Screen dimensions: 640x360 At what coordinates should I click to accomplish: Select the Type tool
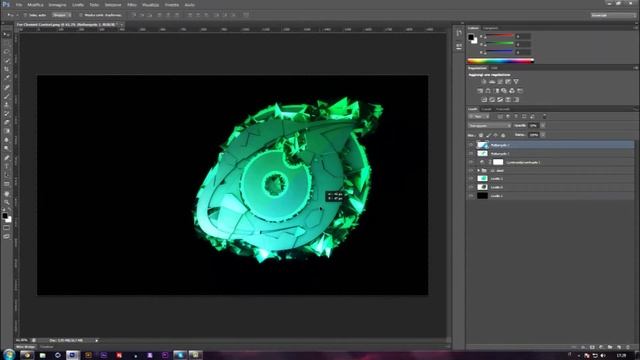[7, 167]
